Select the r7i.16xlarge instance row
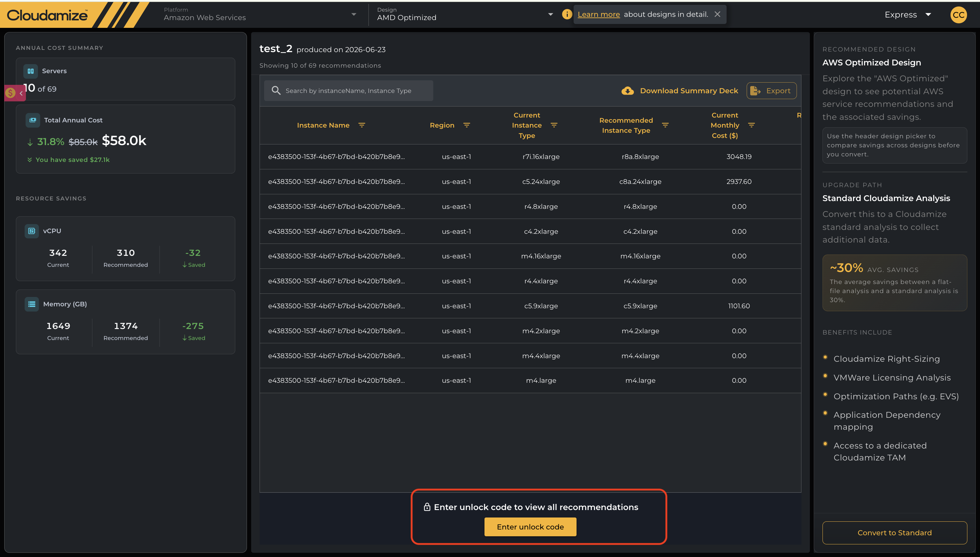The height and width of the screenshot is (557, 980). coord(530,156)
